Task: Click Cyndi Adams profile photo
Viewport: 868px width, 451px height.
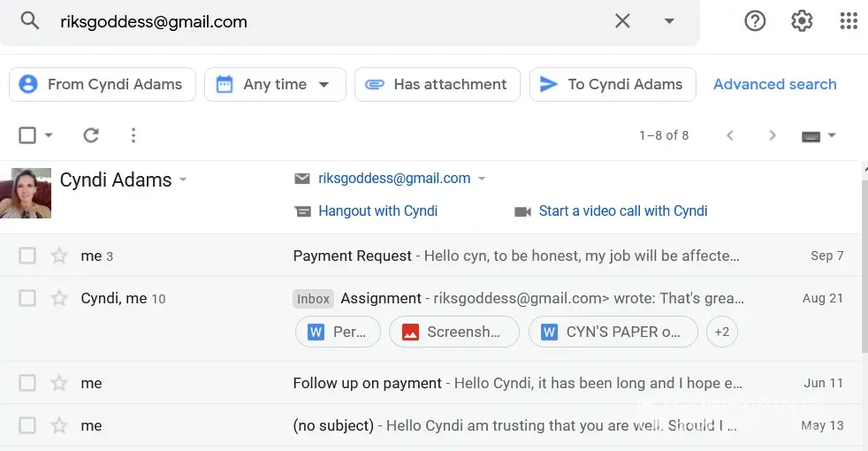Action: click(26, 193)
